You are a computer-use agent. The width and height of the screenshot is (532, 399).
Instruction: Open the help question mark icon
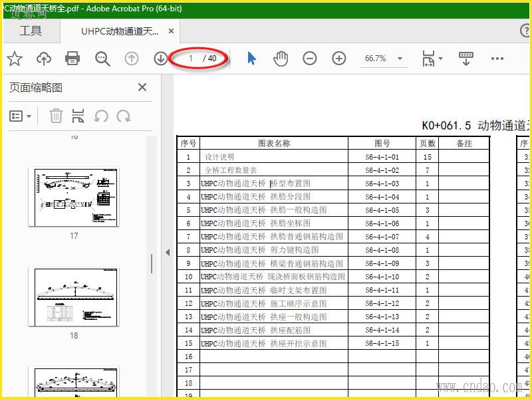pos(525,31)
